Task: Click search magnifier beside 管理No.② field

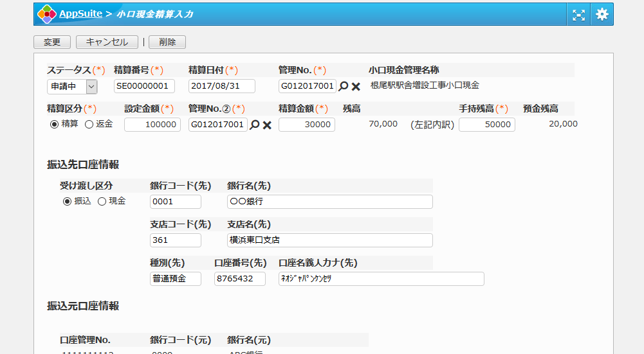Action: click(x=255, y=125)
